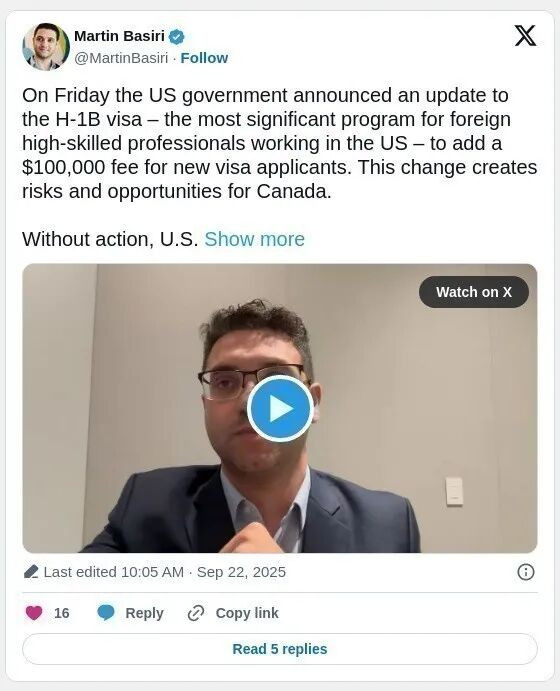Click the chain link icon
The width and height of the screenshot is (560, 691).
coord(196,613)
